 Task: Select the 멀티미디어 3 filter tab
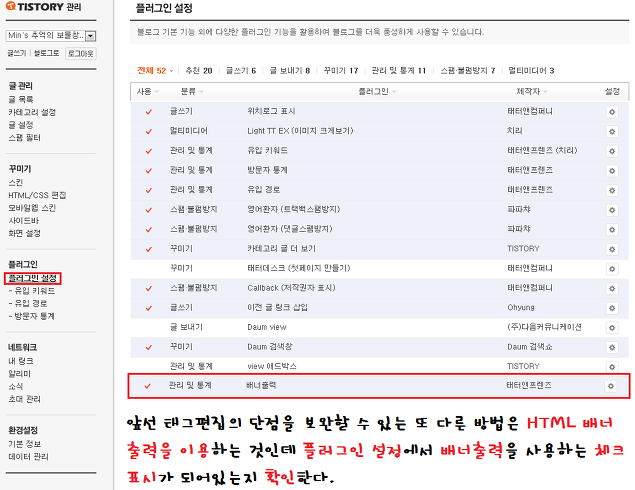[x=531, y=70]
